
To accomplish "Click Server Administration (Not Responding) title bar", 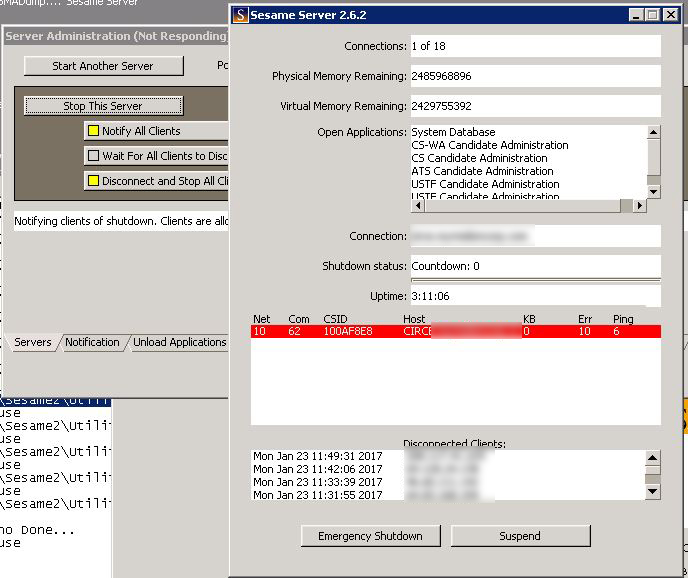I will point(116,36).
